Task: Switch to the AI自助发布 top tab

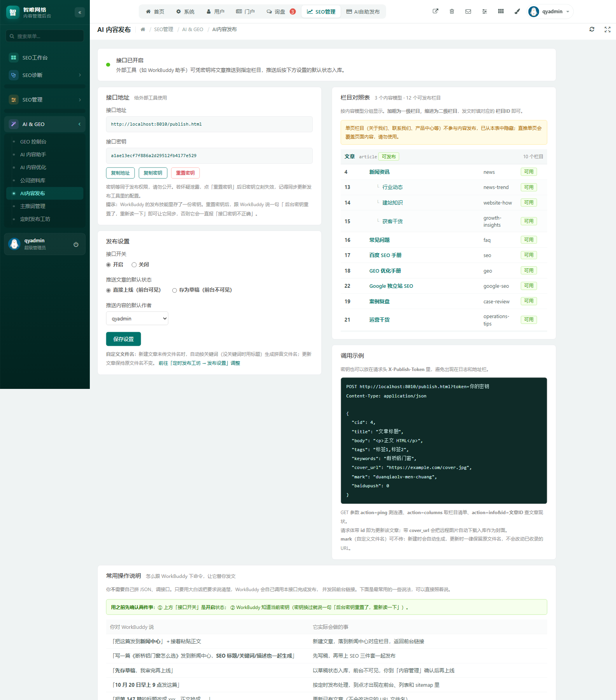Action: [363, 12]
